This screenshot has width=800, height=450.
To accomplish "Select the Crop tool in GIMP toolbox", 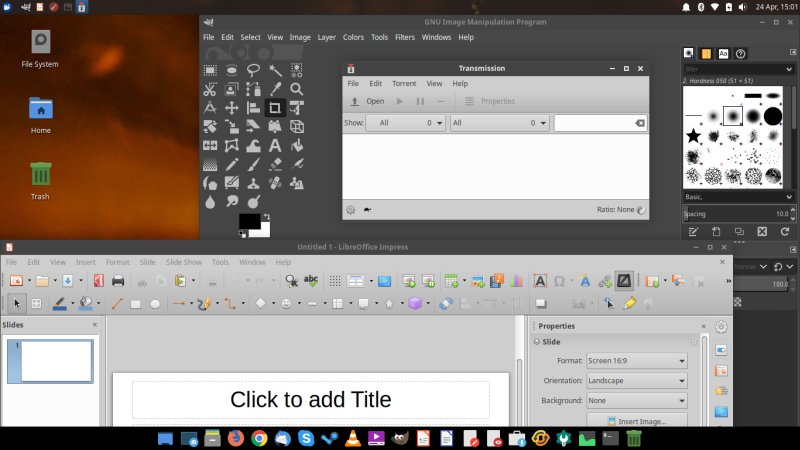I will tap(275, 108).
